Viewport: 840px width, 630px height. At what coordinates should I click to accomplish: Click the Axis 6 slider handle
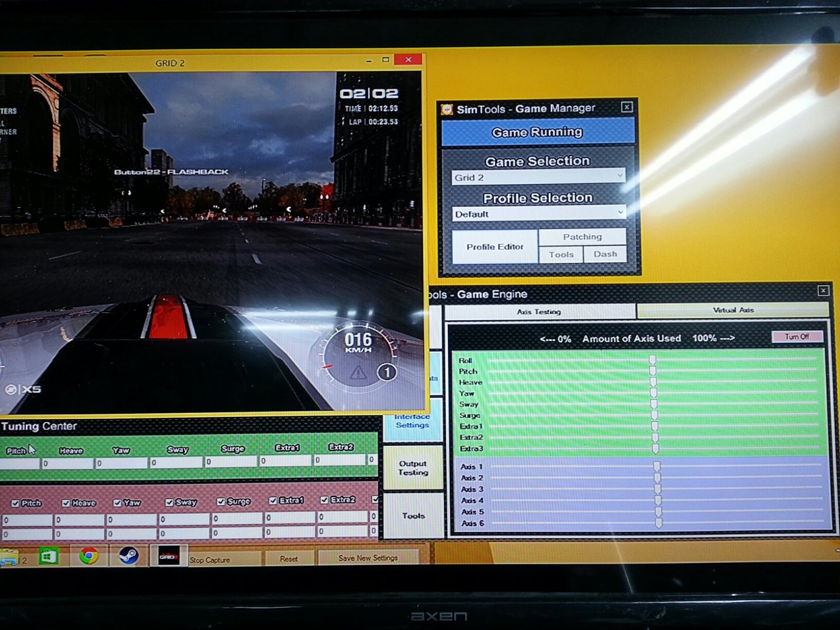click(x=659, y=522)
